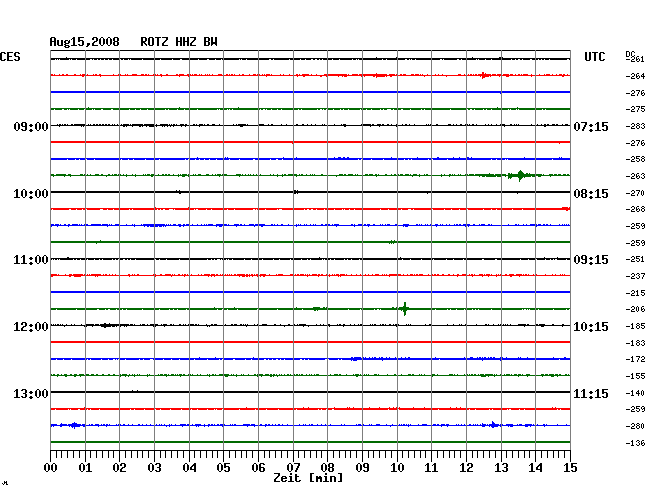Click the DC offset value -136

635,443
